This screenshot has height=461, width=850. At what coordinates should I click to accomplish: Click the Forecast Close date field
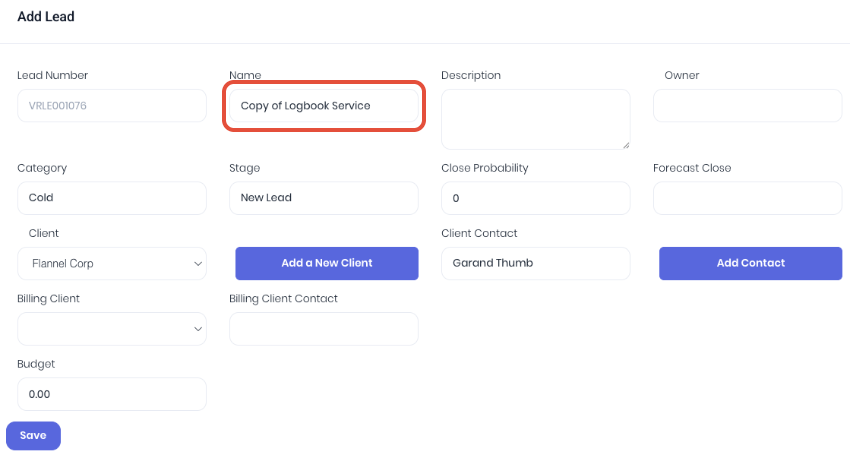[x=748, y=198]
